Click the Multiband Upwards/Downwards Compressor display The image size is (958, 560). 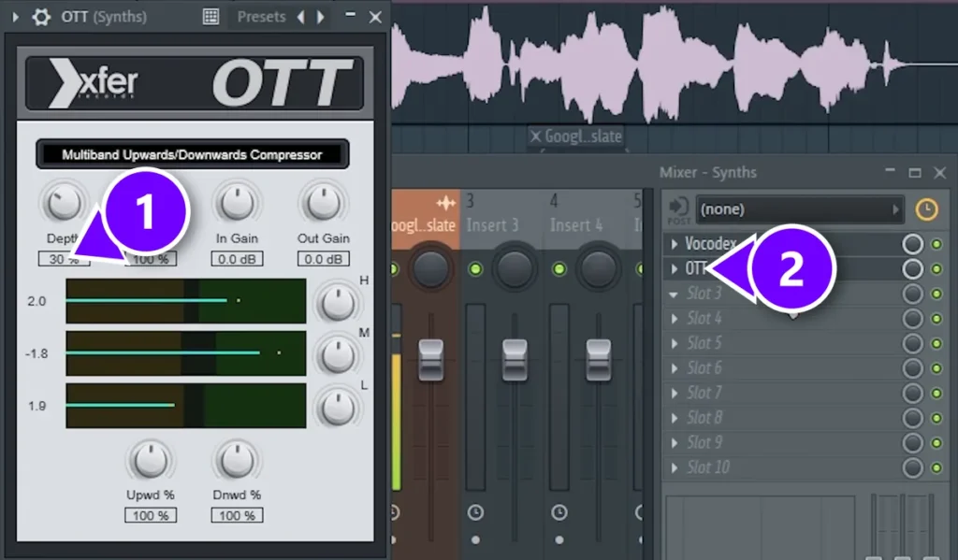point(193,154)
